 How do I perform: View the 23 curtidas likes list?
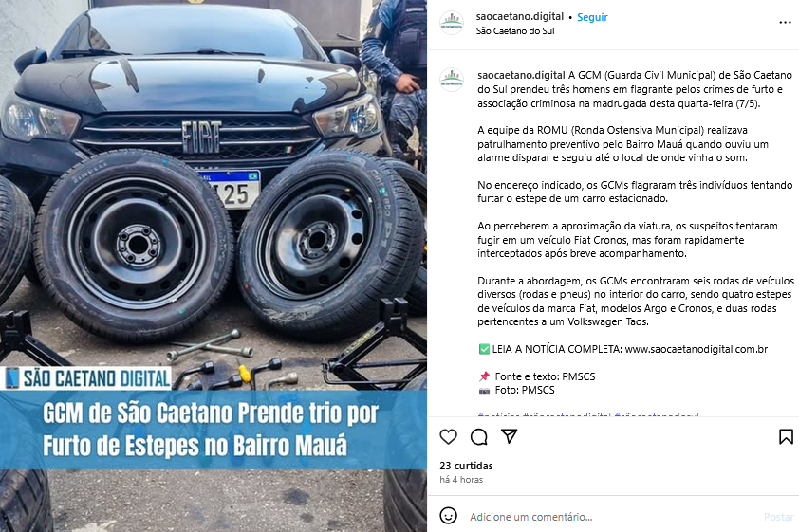[x=466, y=466]
